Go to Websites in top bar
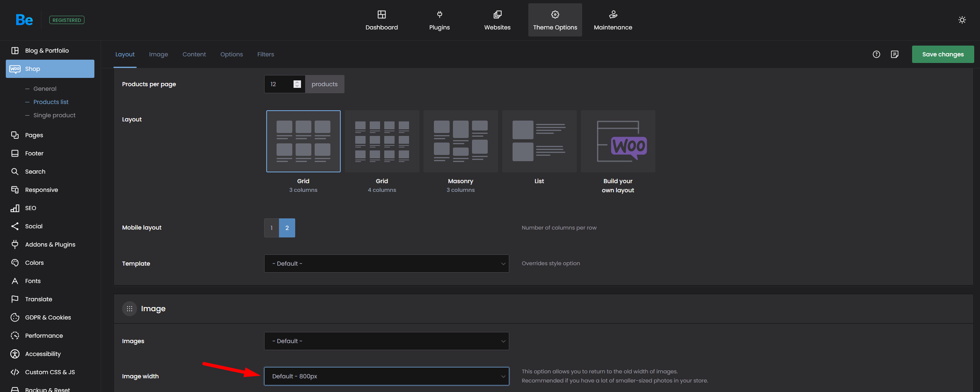The width and height of the screenshot is (980, 392). coord(497,20)
